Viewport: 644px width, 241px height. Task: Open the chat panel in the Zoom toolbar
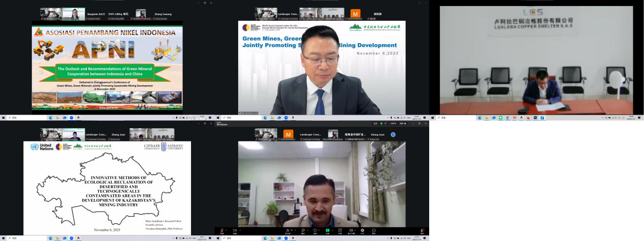pos(303,230)
